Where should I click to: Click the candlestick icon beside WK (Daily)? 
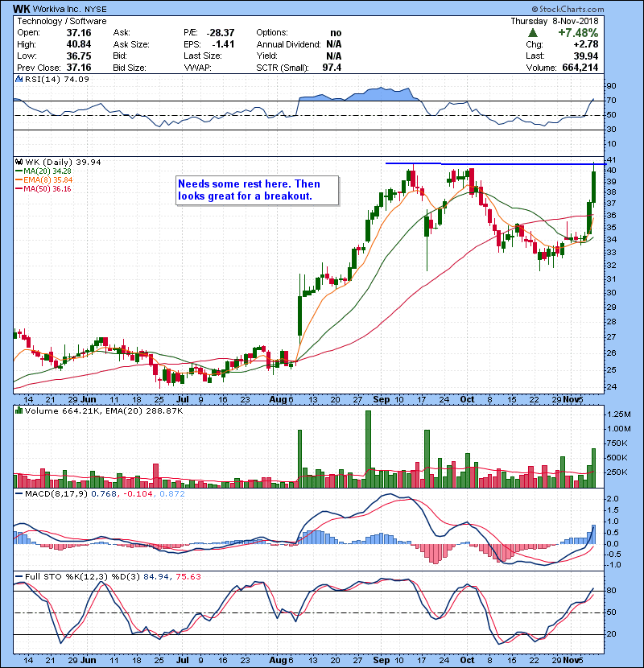point(19,162)
